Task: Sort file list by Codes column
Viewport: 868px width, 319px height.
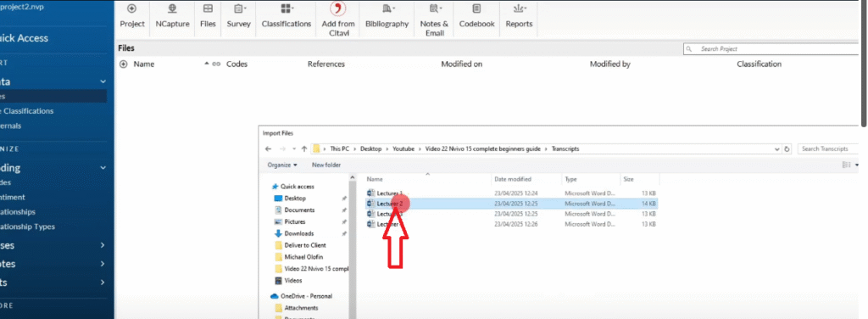Action: point(237,64)
